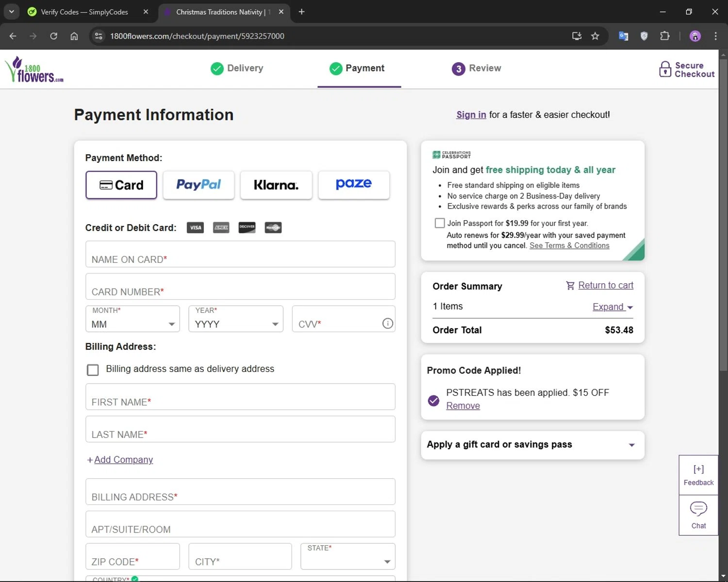Open a new browser tab

point(301,12)
